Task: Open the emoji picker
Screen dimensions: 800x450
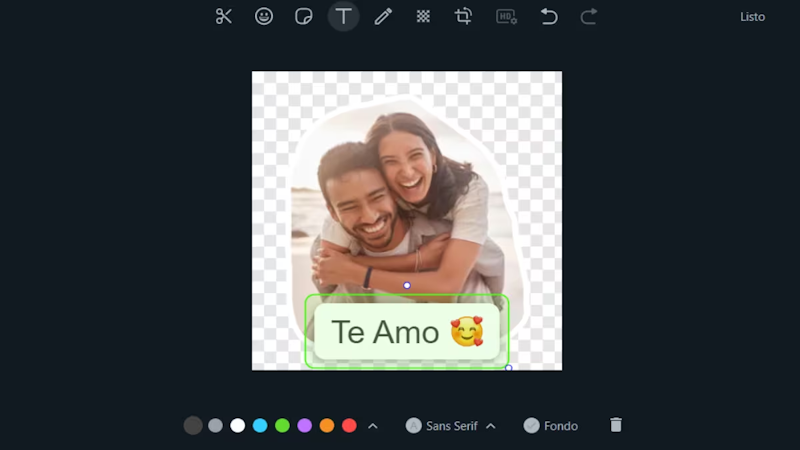Action: 264,16
